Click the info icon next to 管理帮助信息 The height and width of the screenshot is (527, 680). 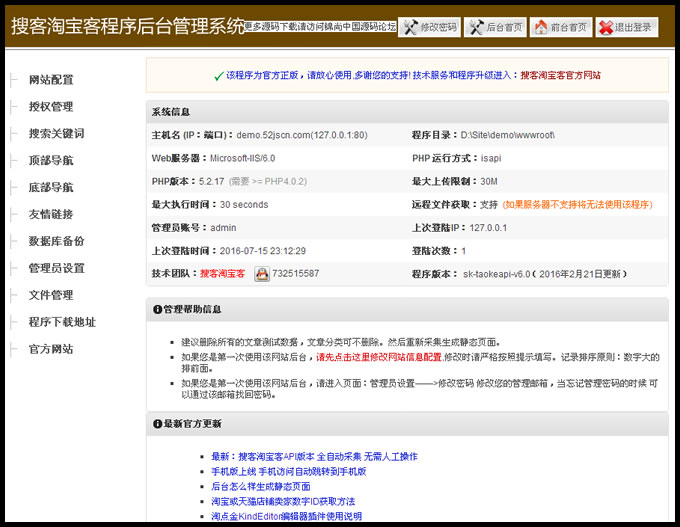(x=157, y=310)
